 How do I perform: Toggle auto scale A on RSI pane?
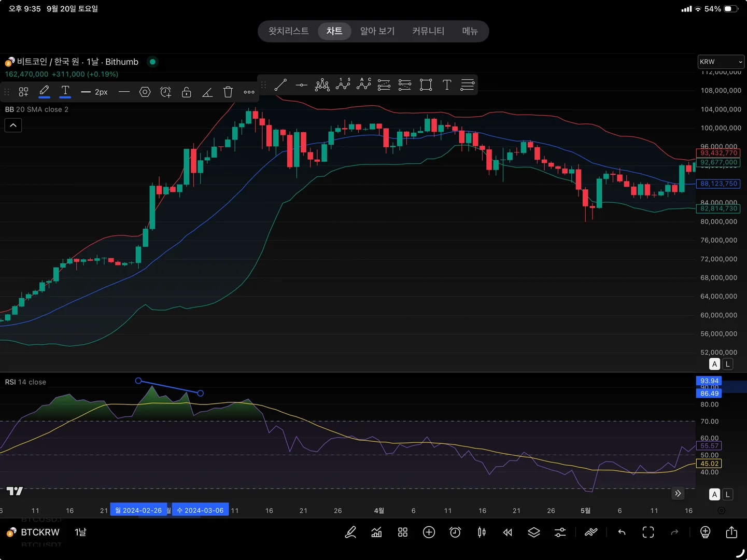coord(714,495)
